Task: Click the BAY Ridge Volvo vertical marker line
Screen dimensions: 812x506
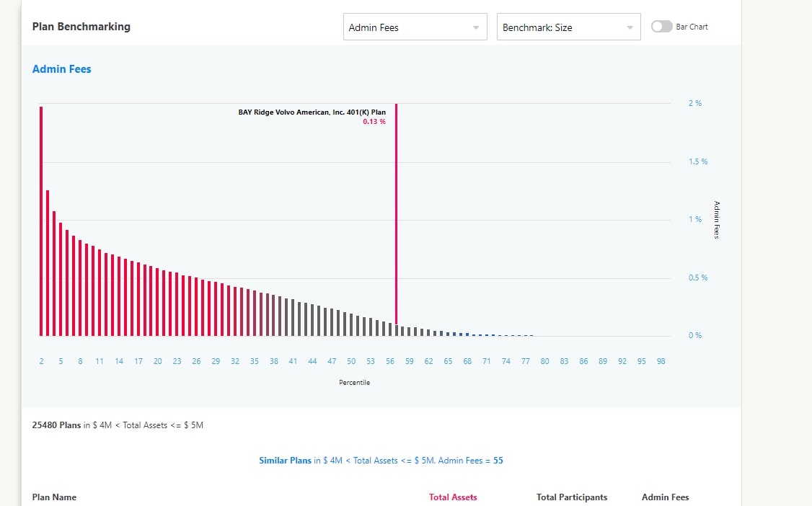Action: [396, 216]
